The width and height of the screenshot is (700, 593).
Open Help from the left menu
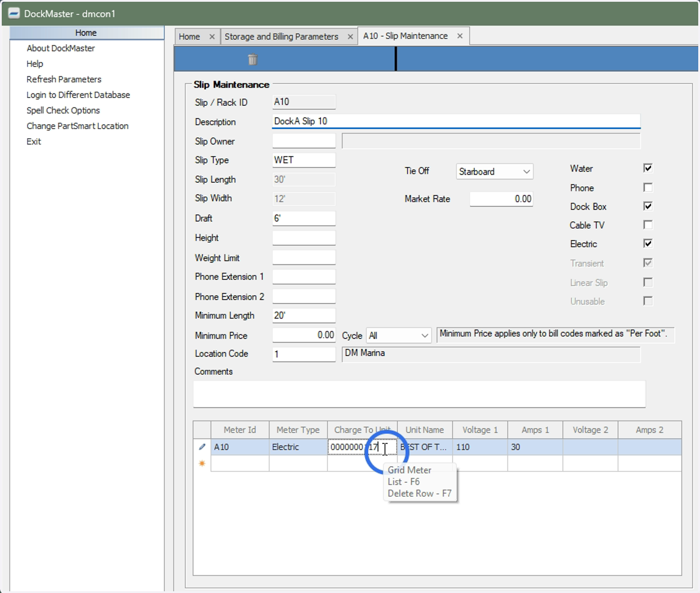click(x=35, y=64)
